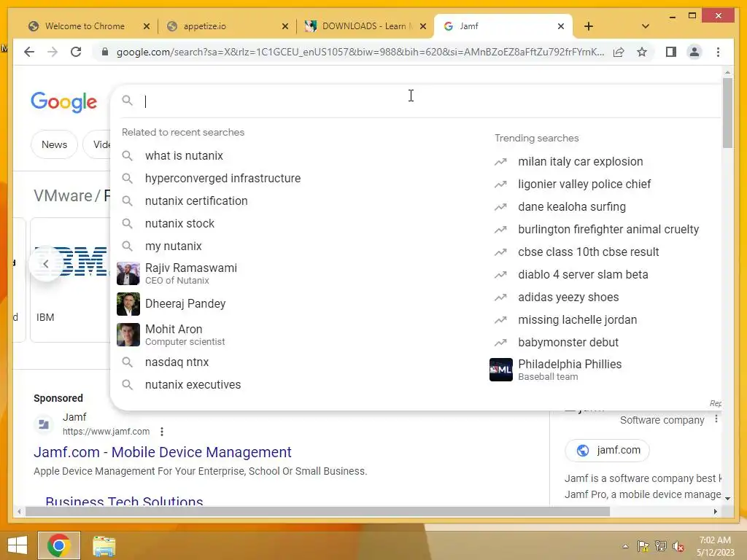Click trending 'burlington firefighter animal cruelty'
Image resolution: width=747 pixels, height=560 pixels.
608,229
